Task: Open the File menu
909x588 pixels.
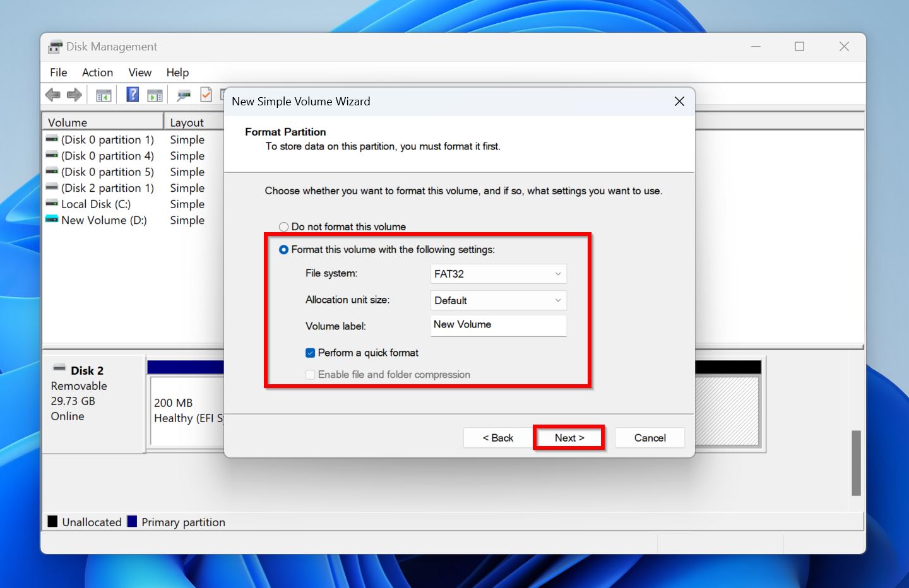Action: coord(59,73)
